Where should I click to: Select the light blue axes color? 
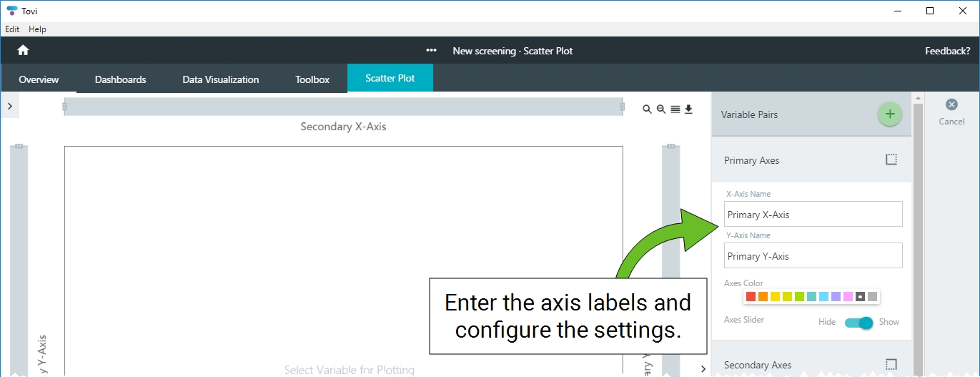point(823,296)
